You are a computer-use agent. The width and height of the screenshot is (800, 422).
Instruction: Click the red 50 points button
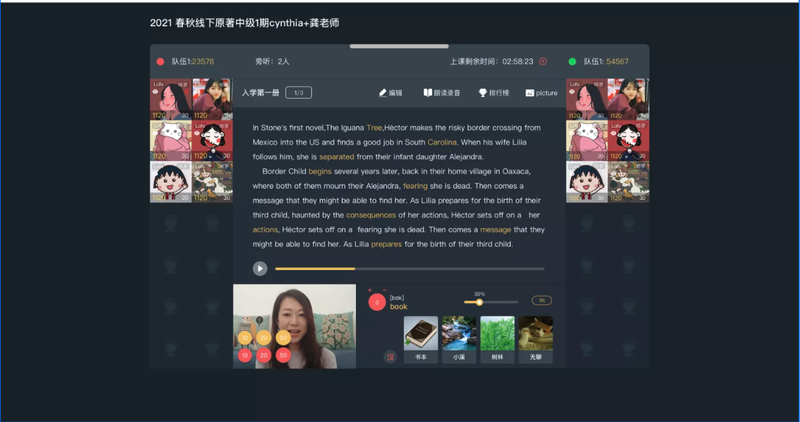[x=283, y=355]
